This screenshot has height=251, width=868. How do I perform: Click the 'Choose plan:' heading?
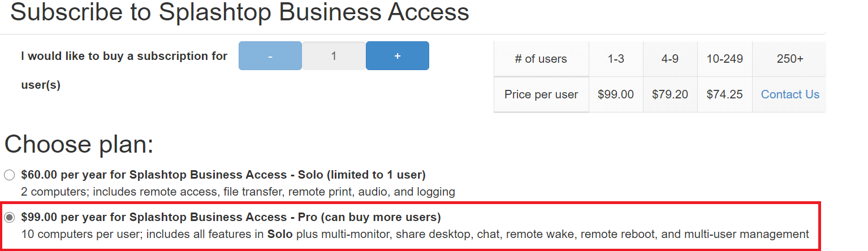pos(79,145)
